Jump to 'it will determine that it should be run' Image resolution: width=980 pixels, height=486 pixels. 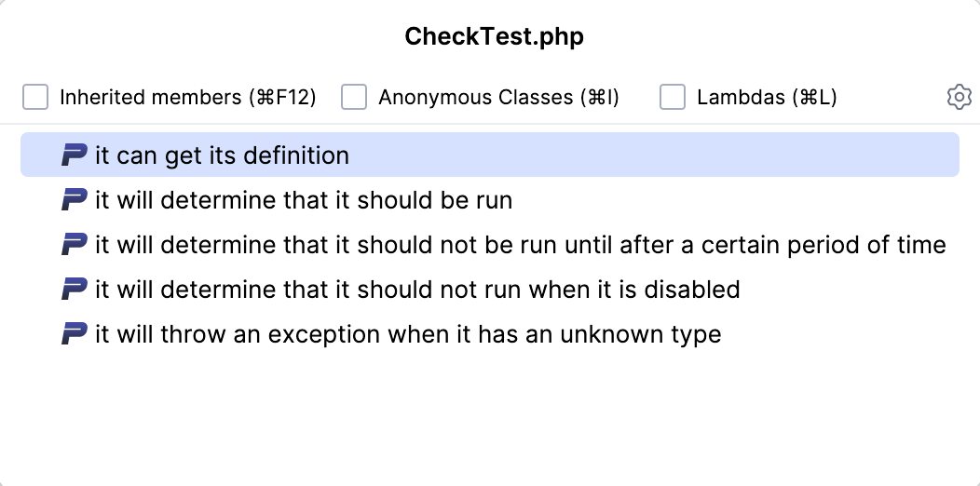click(x=304, y=200)
